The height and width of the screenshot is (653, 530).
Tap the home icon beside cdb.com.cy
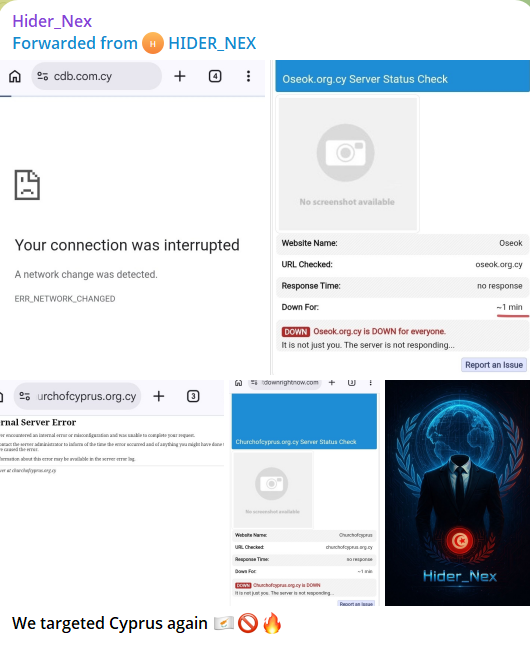click(x=15, y=76)
